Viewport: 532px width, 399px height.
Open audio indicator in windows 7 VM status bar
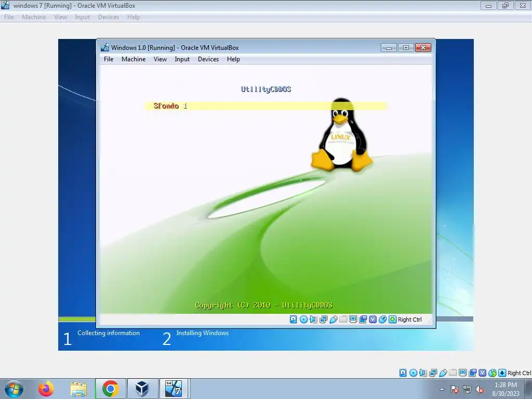point(423,373)
